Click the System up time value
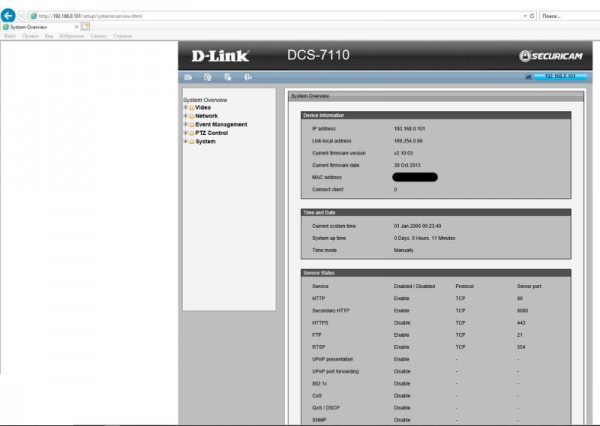This screenshot has width=600, height=426. coord(425,238)
